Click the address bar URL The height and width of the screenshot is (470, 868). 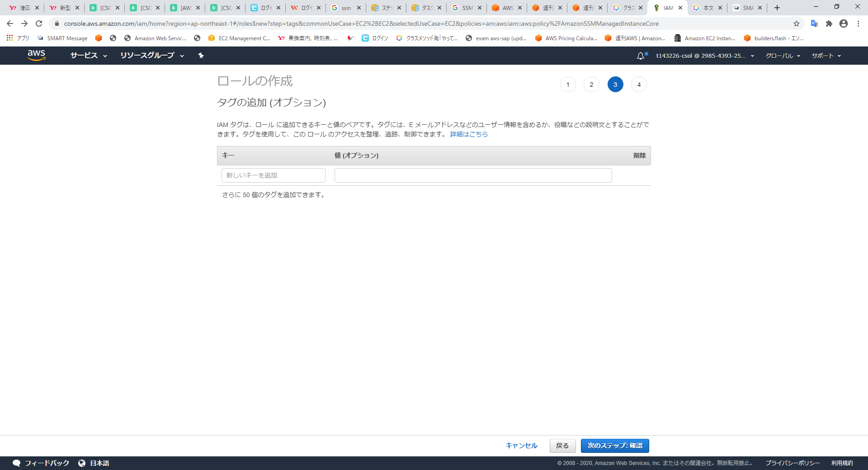click(x=361, y=23)
